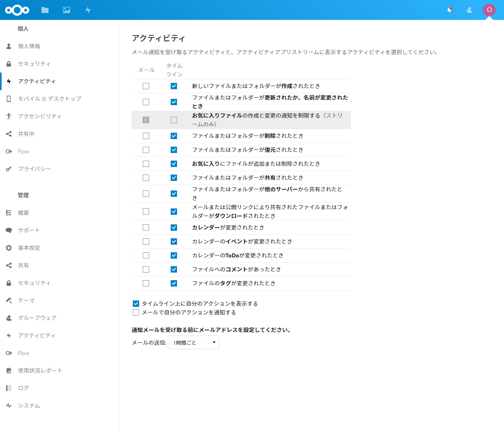Click the テーマ paintbrush icon
Image resolution: width=504 pixels, height=430 pixels.
(x=9, y=300)
